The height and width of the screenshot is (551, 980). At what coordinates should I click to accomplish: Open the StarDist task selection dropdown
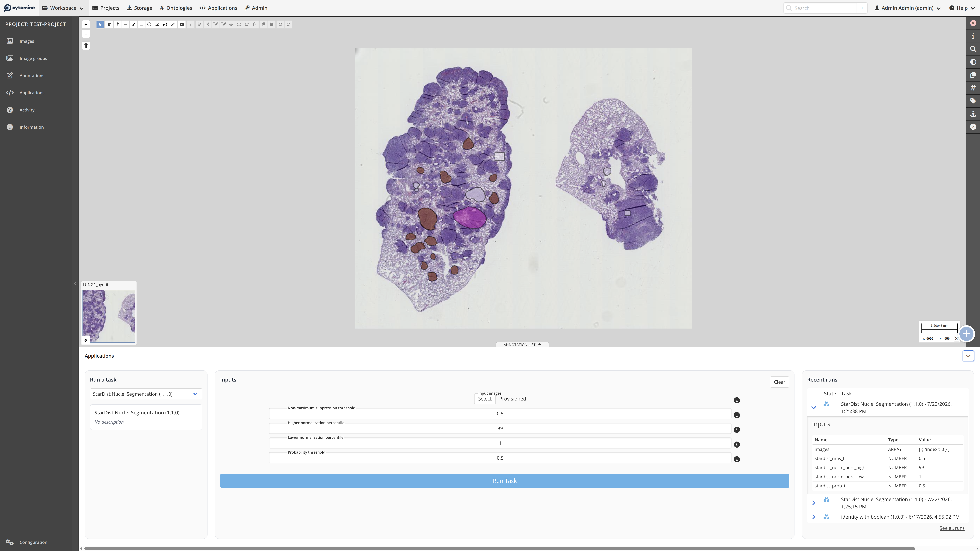tap(146, 394)
